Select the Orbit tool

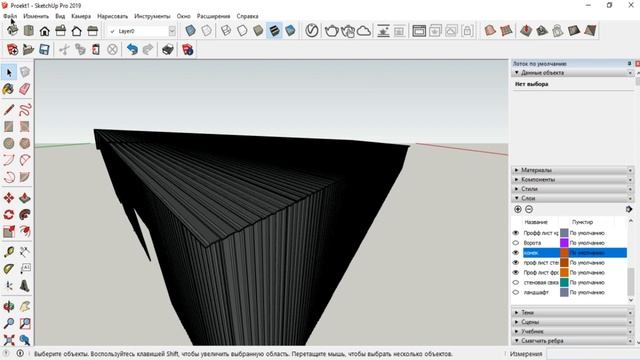click(9, 307)
